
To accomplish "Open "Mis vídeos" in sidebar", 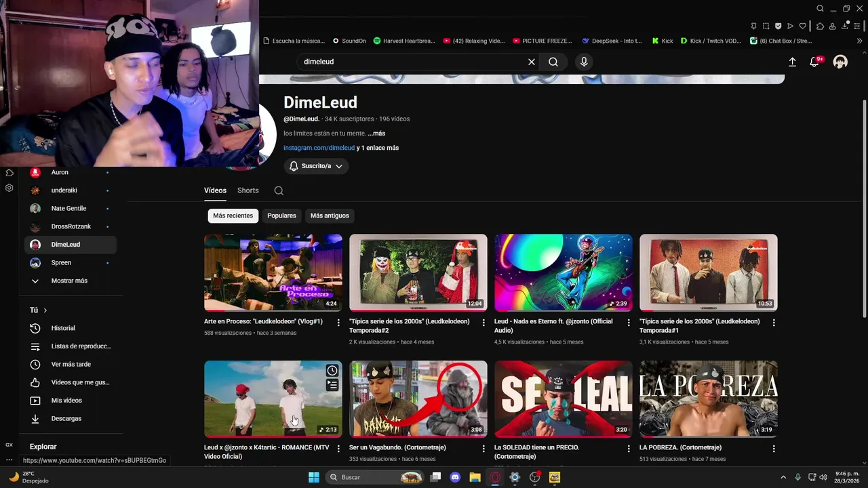I will 71,401.
